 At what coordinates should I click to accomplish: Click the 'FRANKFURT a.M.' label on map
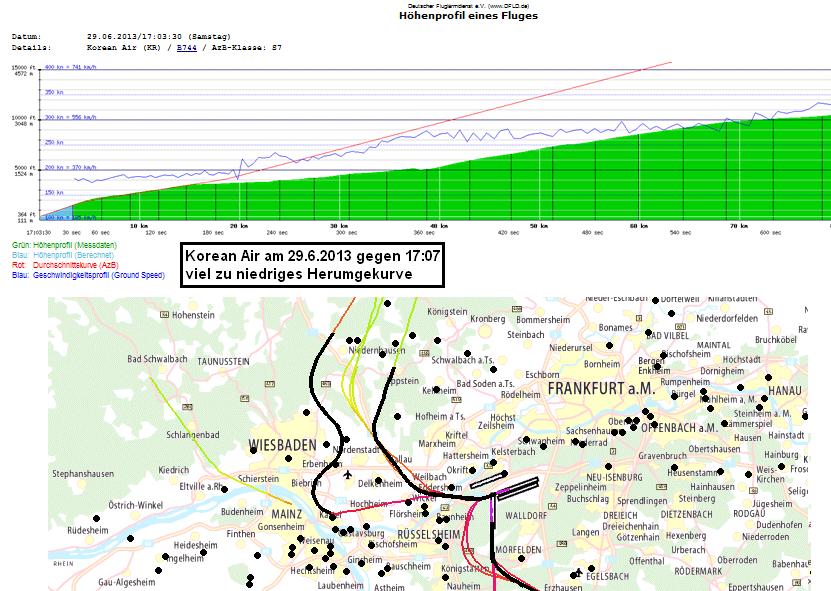point(602,389)
